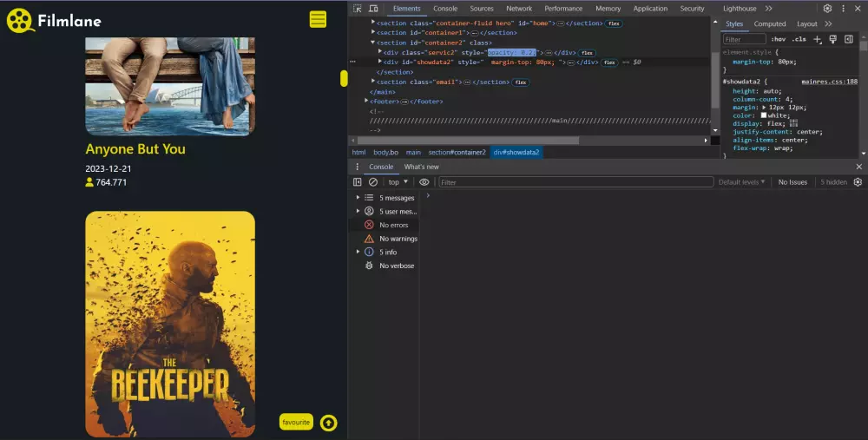The width and height of the screenshot is (868, 440).
Task: Click the 5 messages list icon
Action: (369, 198)
